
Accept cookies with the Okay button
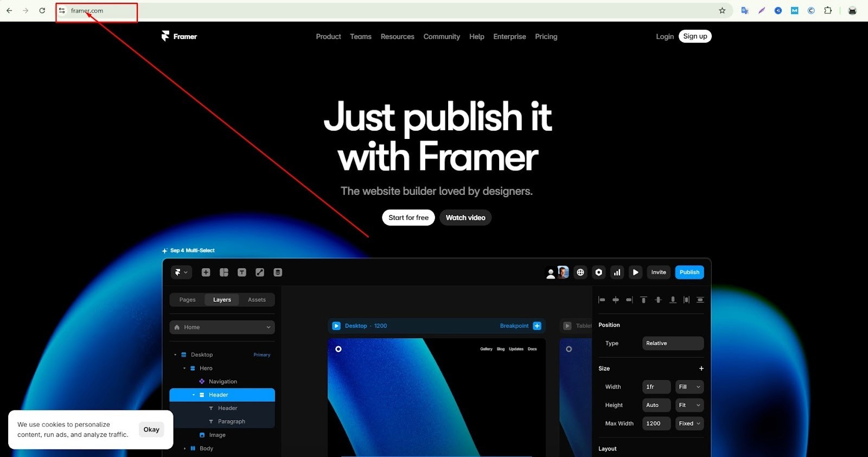coord(151,430)
